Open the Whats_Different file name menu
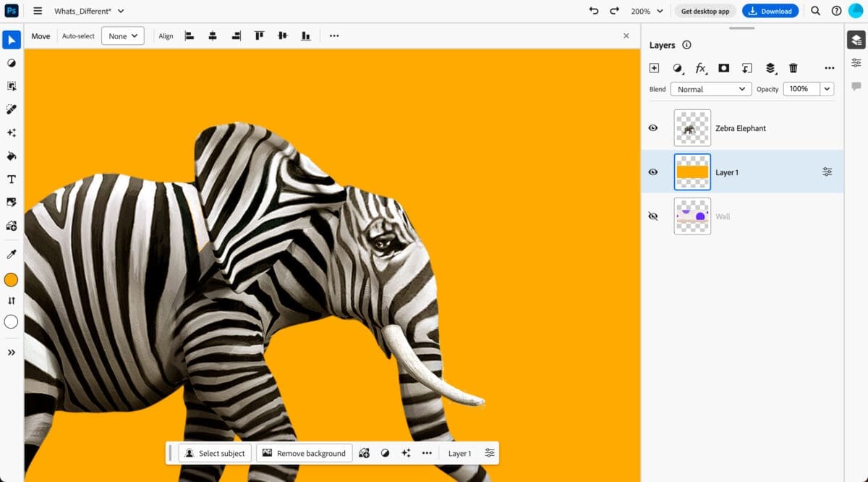The width and height of the screenshot is (868, 482). [89, 11]
